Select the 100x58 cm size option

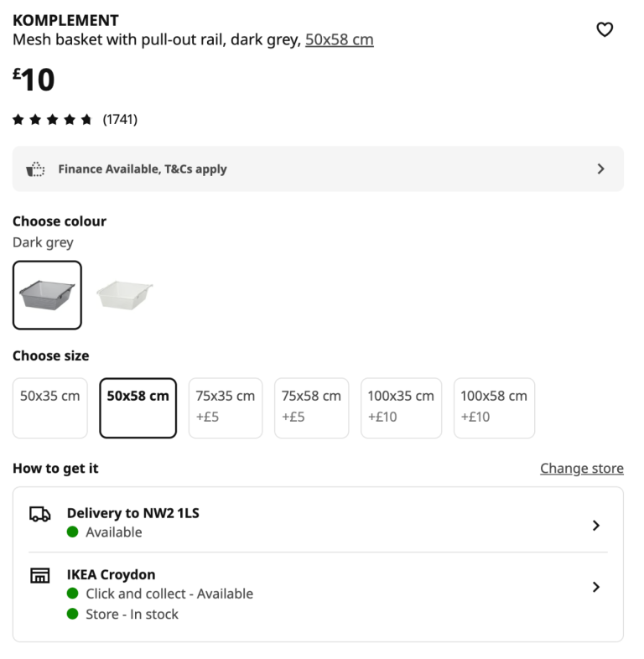pyautogui.click(x=494, y=408)
